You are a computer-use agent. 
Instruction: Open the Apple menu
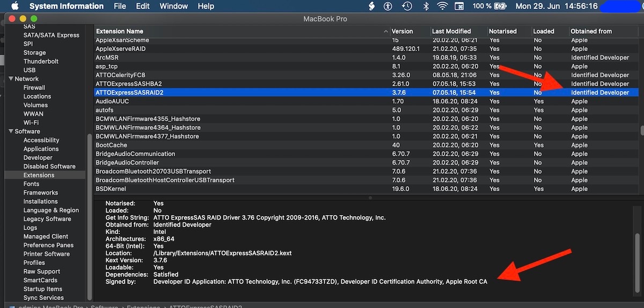[14, 6]
